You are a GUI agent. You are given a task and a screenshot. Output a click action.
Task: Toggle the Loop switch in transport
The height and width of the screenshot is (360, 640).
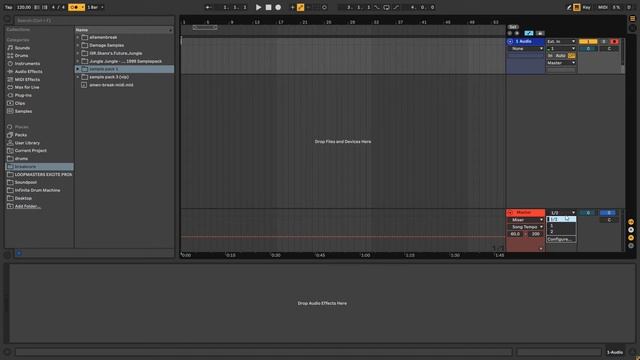(386, 7)
